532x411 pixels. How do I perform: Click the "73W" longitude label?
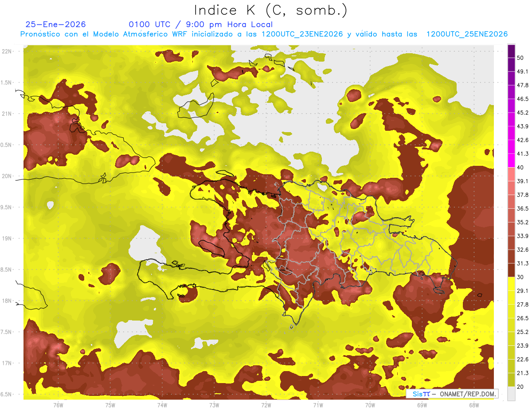(x=214, y=405)
